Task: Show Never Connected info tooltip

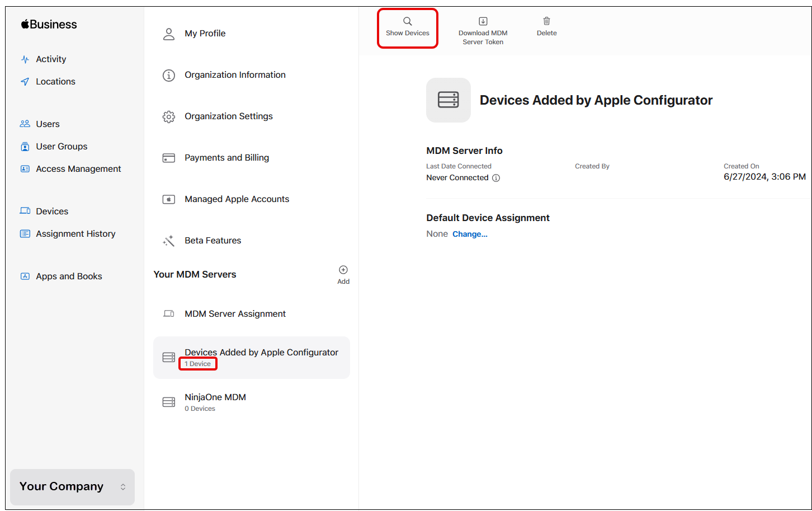Action: click(496, 178)
